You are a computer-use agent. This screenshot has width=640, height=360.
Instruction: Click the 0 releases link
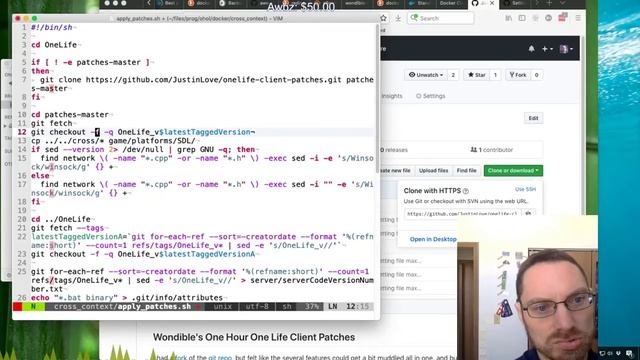tap(393, 150)
